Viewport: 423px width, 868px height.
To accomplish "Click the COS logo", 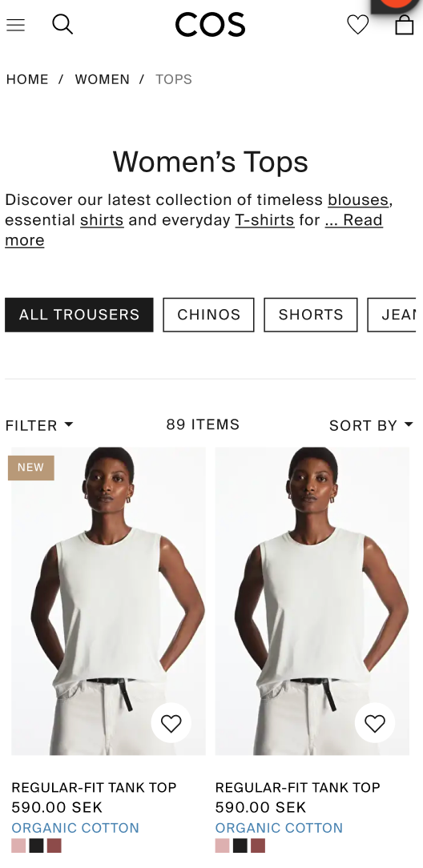I will click(x=211, y=25).
